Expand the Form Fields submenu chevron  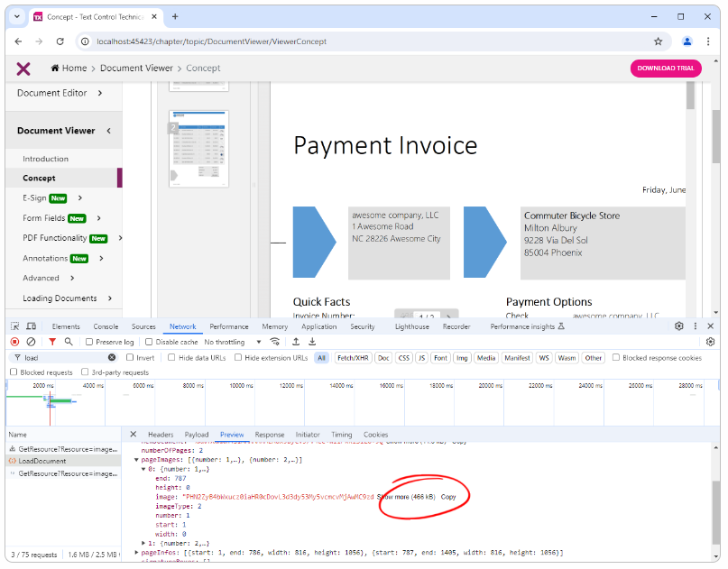[x=99, y=218]
